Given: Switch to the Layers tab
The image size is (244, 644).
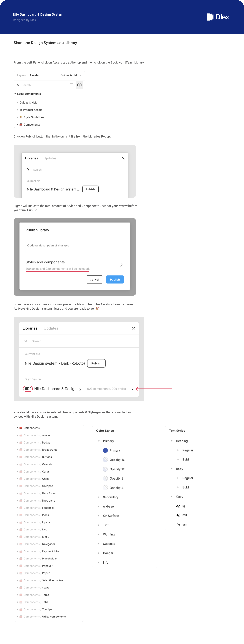Looking at the screenshot, I should click(21, 75).
